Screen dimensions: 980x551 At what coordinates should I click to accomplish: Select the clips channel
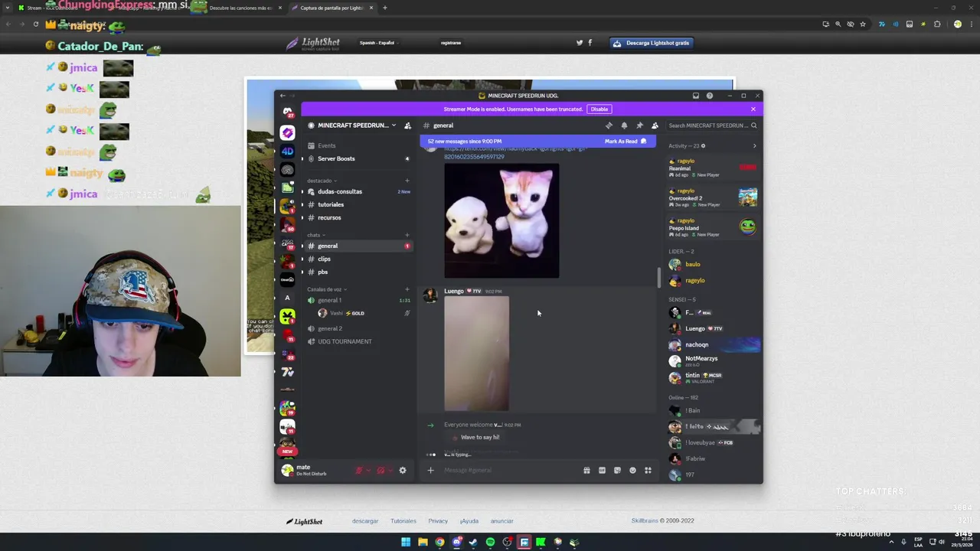(358, 259)
